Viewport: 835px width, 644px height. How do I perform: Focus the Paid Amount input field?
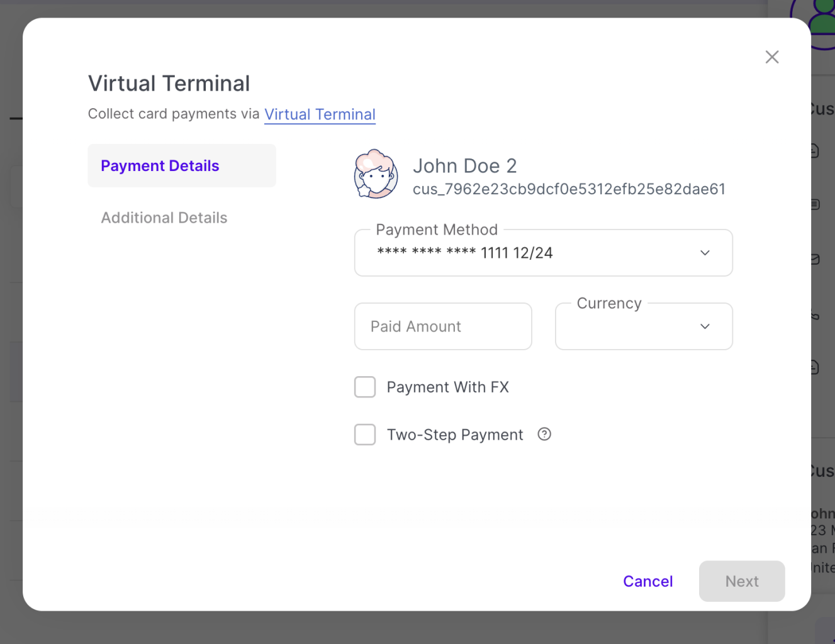pyautogui.click(x=443, y=326)
